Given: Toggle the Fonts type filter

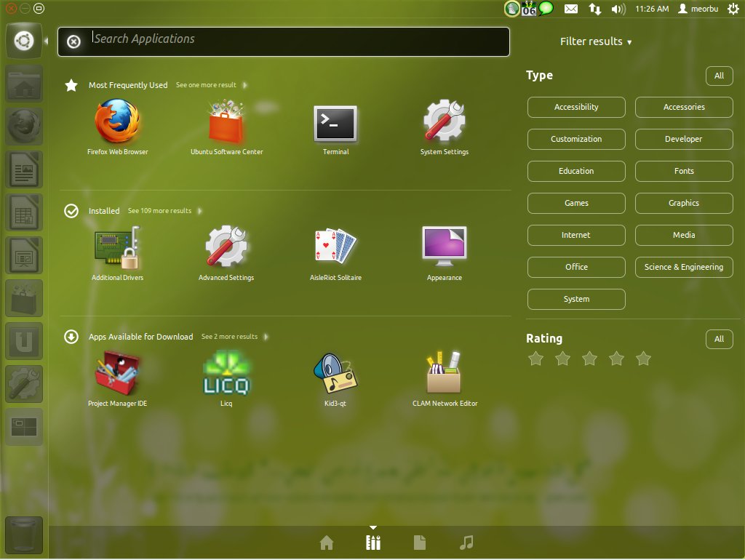Looking at the screenshot, I should pyautogui.click(x=684, y=171).
